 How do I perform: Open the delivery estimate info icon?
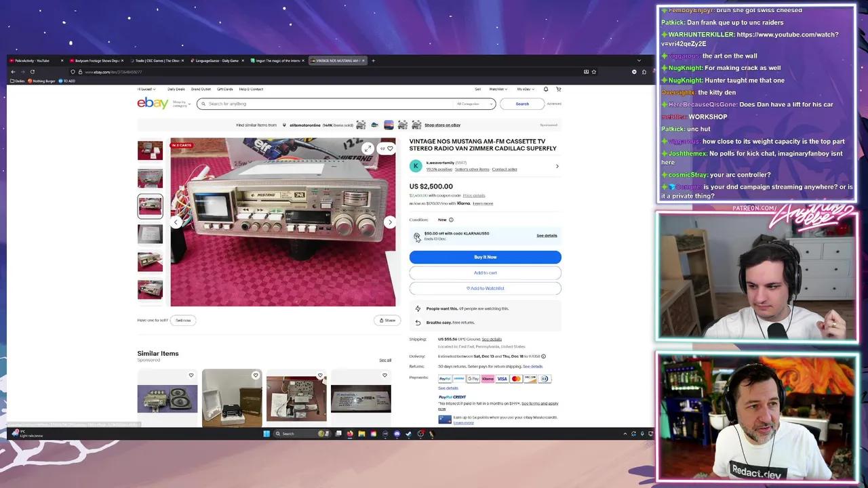pos(543,357)
